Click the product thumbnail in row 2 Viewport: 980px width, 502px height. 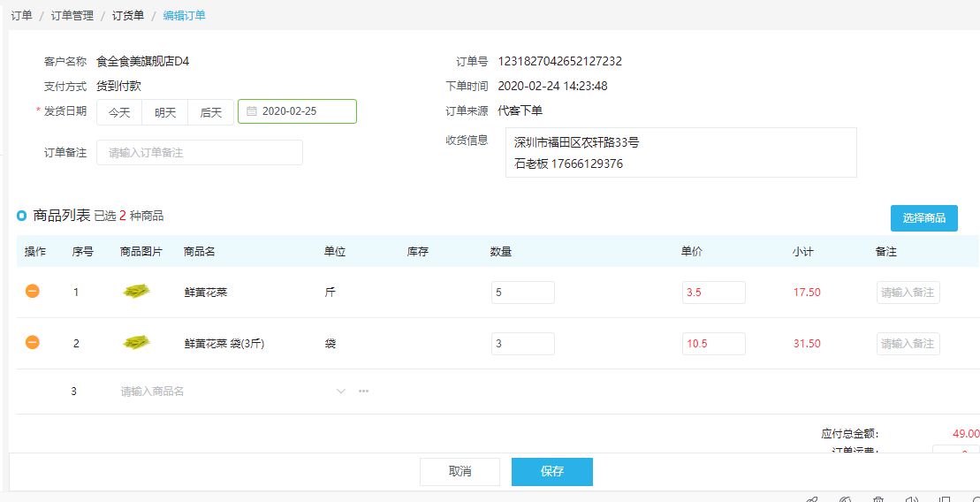pos(137,342)
